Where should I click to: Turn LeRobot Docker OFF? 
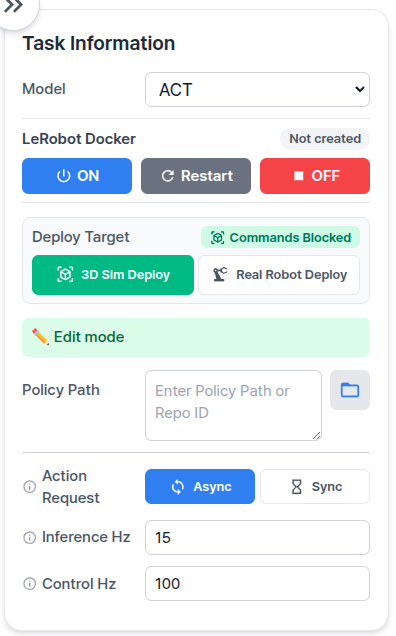click(315, 176)
